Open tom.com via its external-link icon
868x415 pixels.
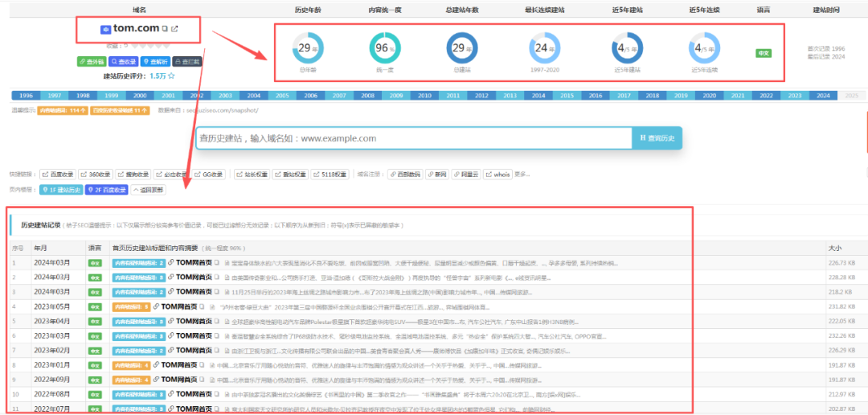[175, 29]
